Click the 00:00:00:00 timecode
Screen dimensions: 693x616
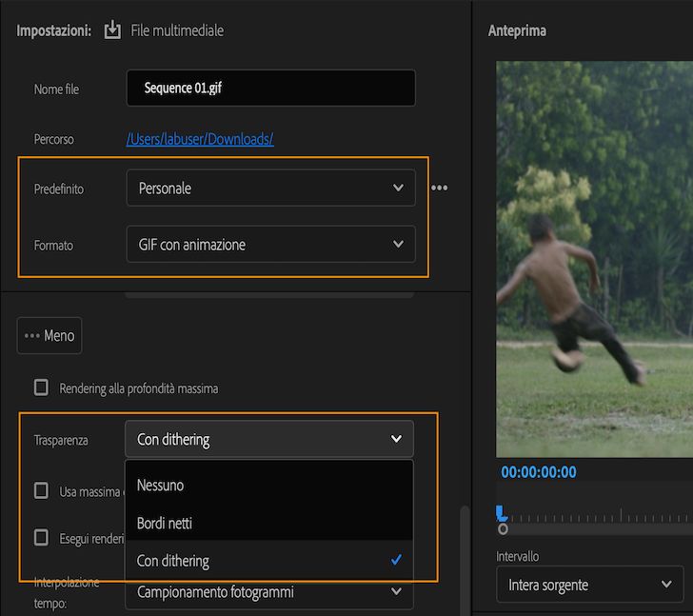[539, 472]
